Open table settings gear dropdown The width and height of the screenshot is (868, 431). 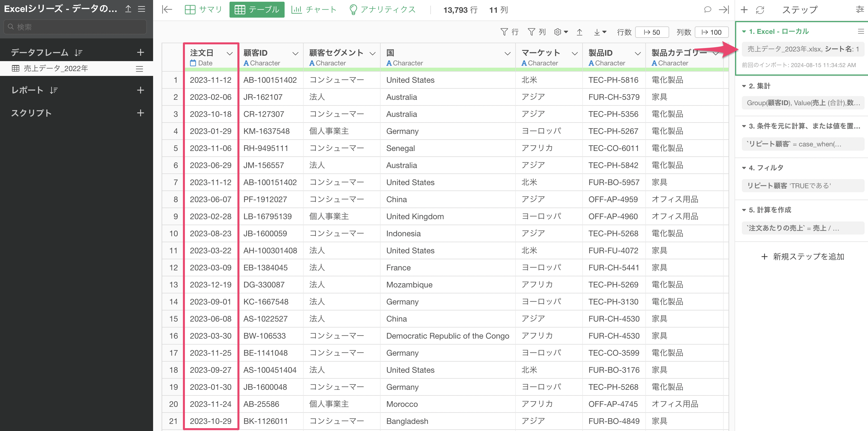[561, 32]
